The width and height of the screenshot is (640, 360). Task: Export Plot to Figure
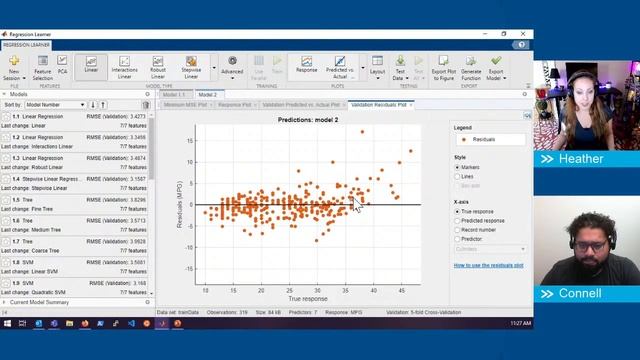444,68
